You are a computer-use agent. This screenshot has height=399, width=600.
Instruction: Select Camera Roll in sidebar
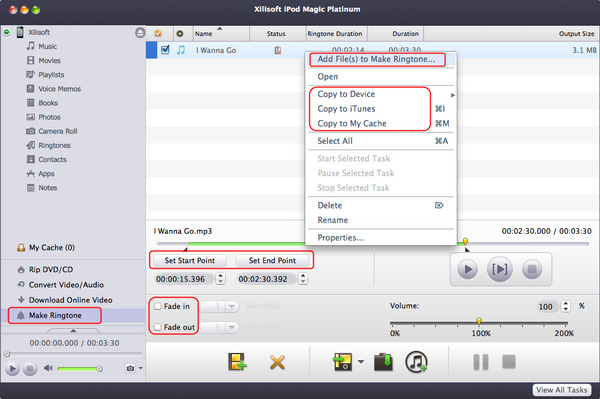click(52, 131)
